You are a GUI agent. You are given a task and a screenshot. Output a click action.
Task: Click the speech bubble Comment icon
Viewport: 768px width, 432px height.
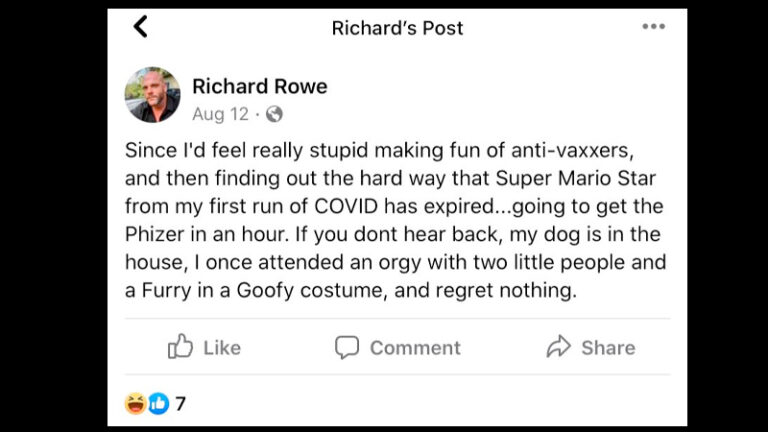[x=347, y=347]
